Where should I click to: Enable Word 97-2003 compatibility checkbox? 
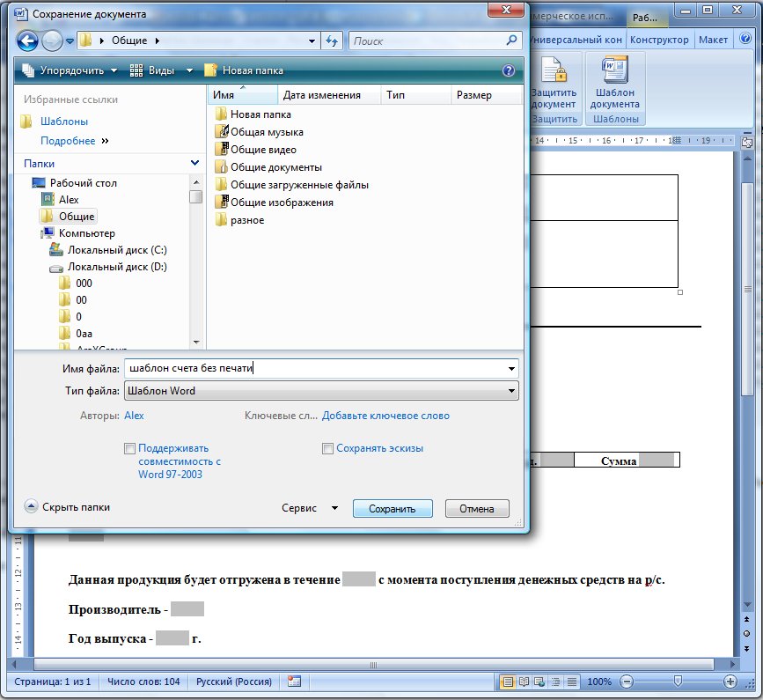(x=129, y=448)
